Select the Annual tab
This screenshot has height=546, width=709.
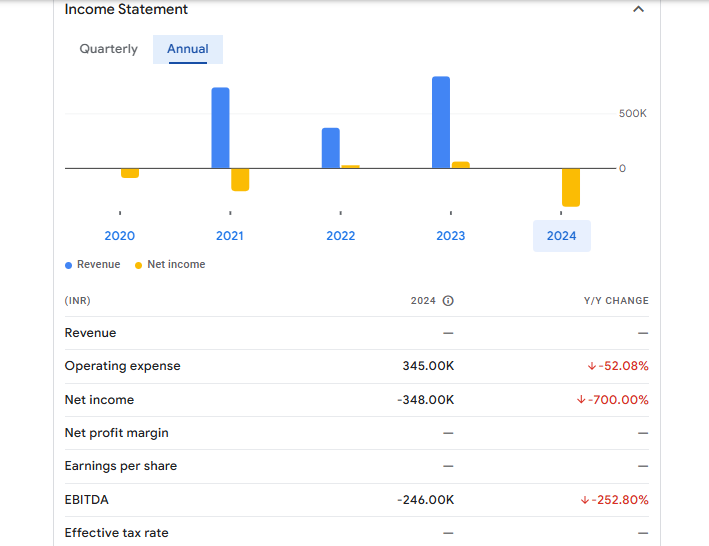click(188, 49)
